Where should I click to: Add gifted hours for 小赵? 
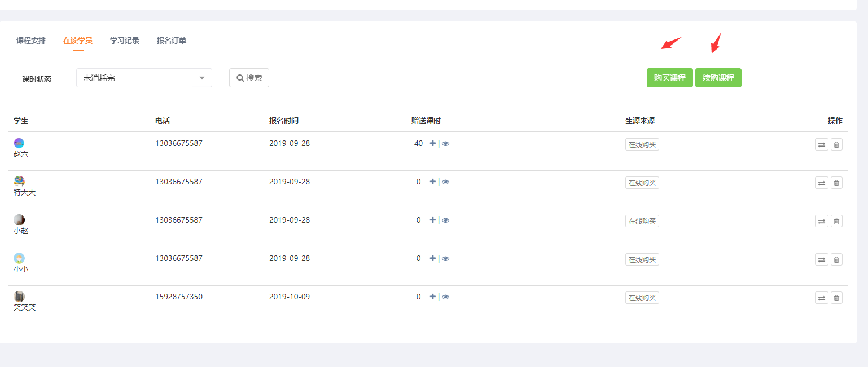(433, 220)
